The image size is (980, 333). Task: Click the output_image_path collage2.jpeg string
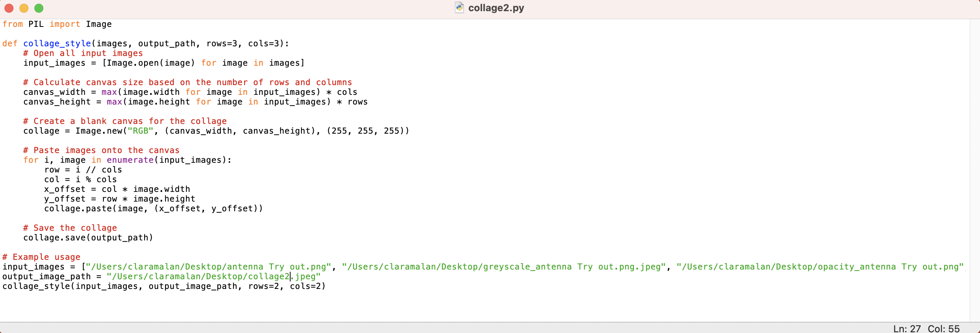[213, 276]
